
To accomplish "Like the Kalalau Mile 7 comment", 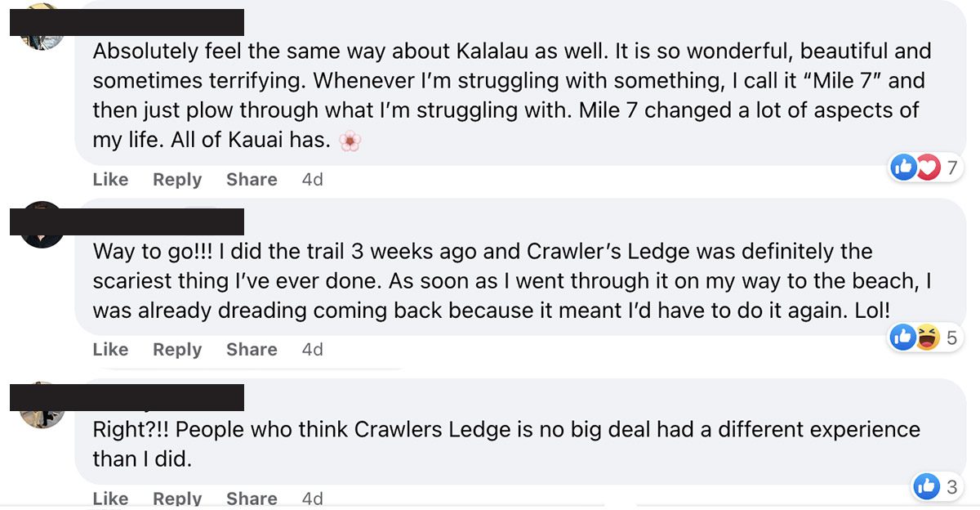I will (110, 180).
